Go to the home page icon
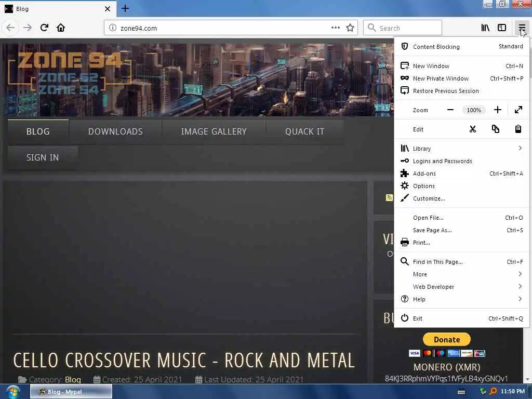This screenshot has height=399, width=532. [x=61, y=28]
